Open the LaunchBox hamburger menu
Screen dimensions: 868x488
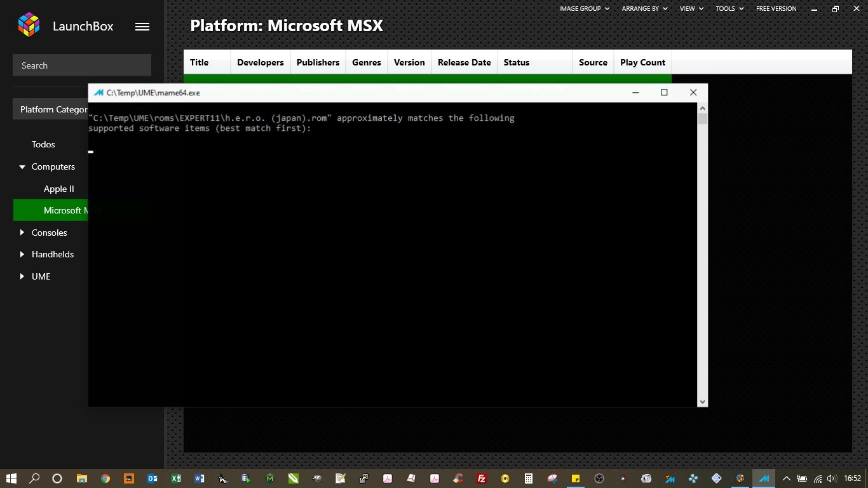point(142,27)
